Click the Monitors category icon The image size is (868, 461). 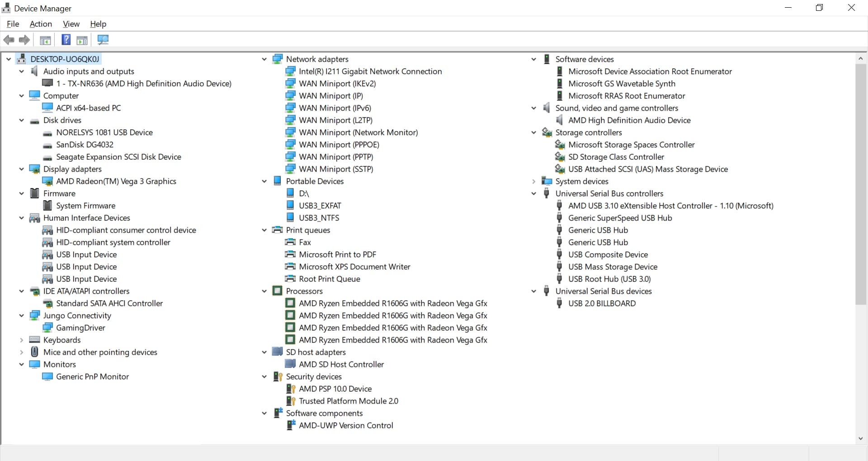34,364
